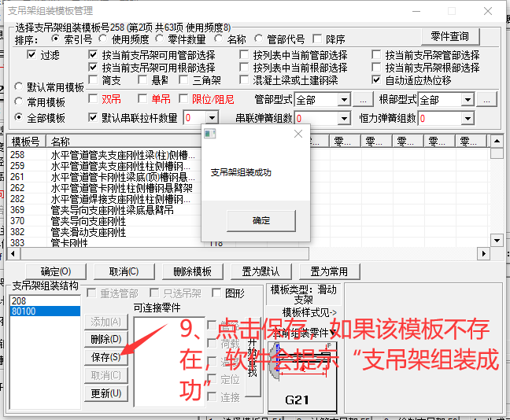Select the 使用频度 sort radio button

pyautogui.click(x=104, y=39)
